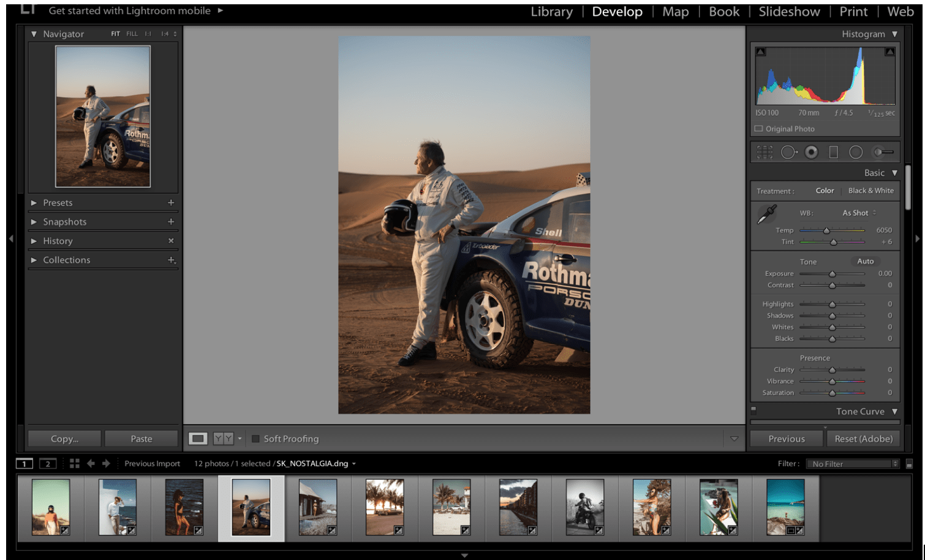Select the Graduated Filter tool
The image size is (925, 560).
(833, 152)
